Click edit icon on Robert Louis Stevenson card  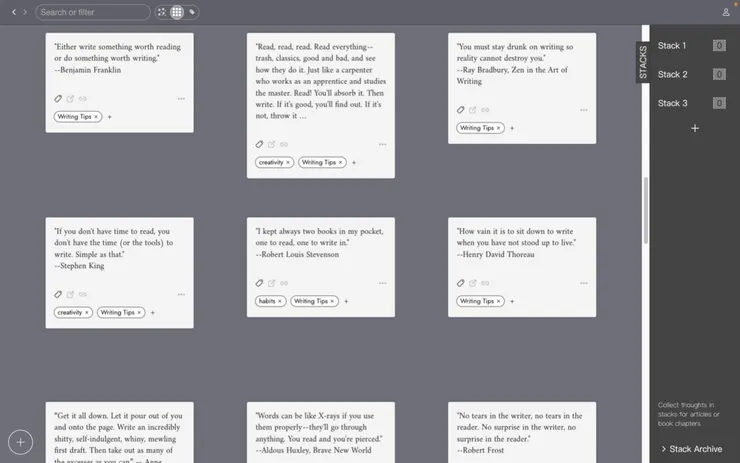[271, 283]
